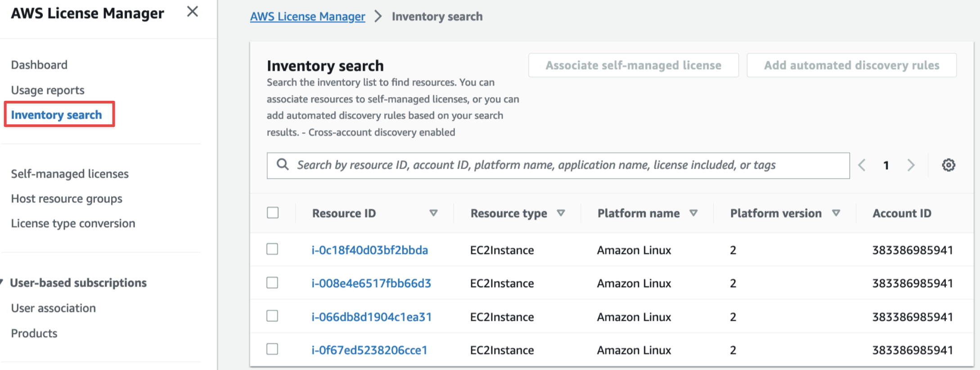Image resolution: width=980 pixels, height=370 pixels.
Task: Navigate to Self-managed licenses
Action: [70, 174]
